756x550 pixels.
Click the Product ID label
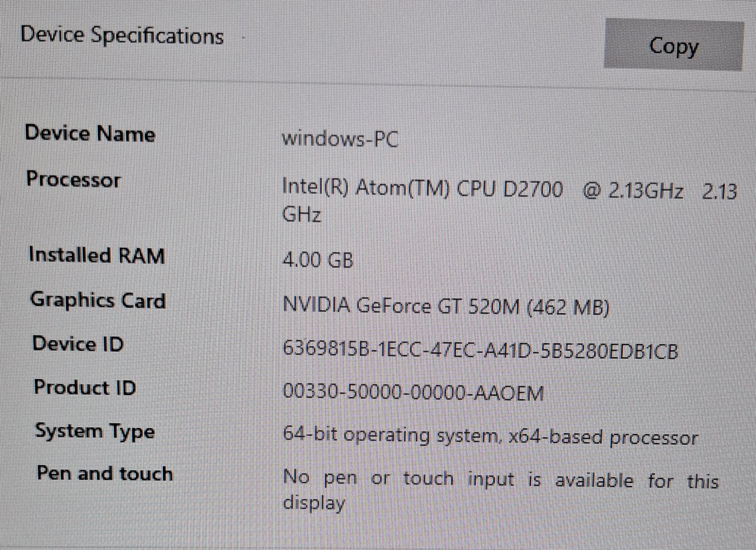85,387
